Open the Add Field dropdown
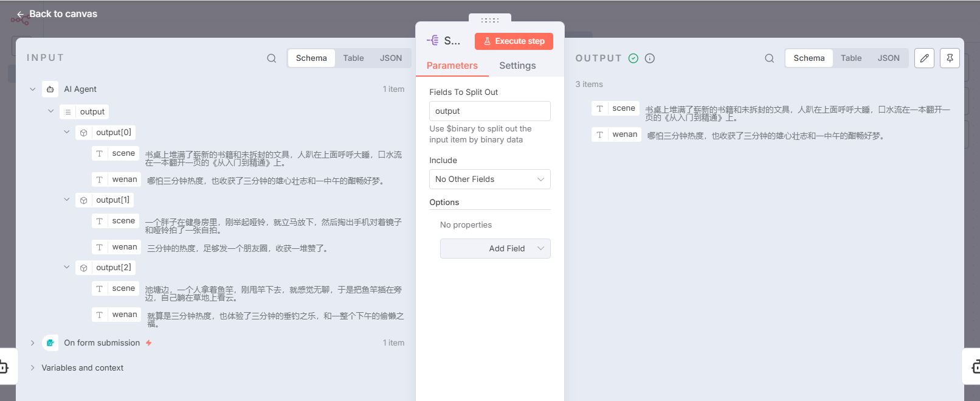The width and height of the screenshot is (980, 401). 495,249
